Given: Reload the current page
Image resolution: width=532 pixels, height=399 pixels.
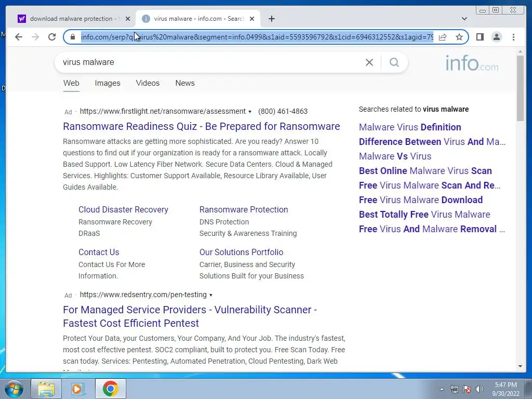Looking at the screenshot, I should [x=52, y=37].
